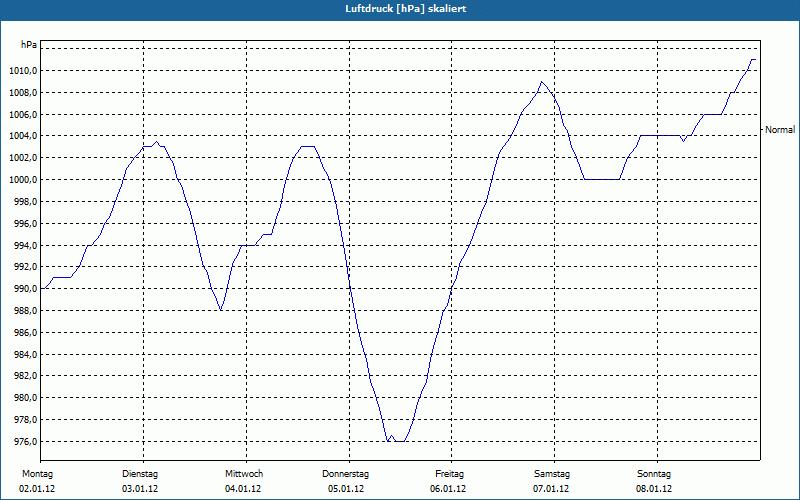Click the "Montag" day label
800x500 pixels.
(x=37, y=474)
